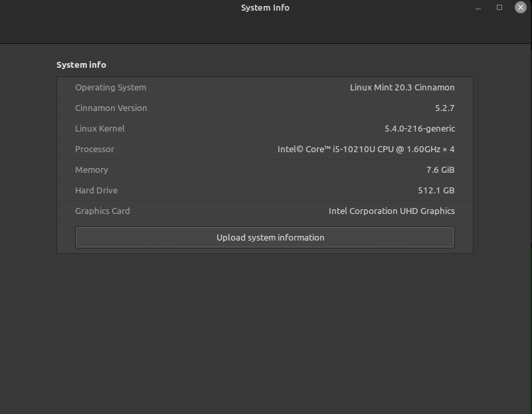Select the Hard Drive row label
Screen dimensions: 532x414
click(x=96, y=190)
